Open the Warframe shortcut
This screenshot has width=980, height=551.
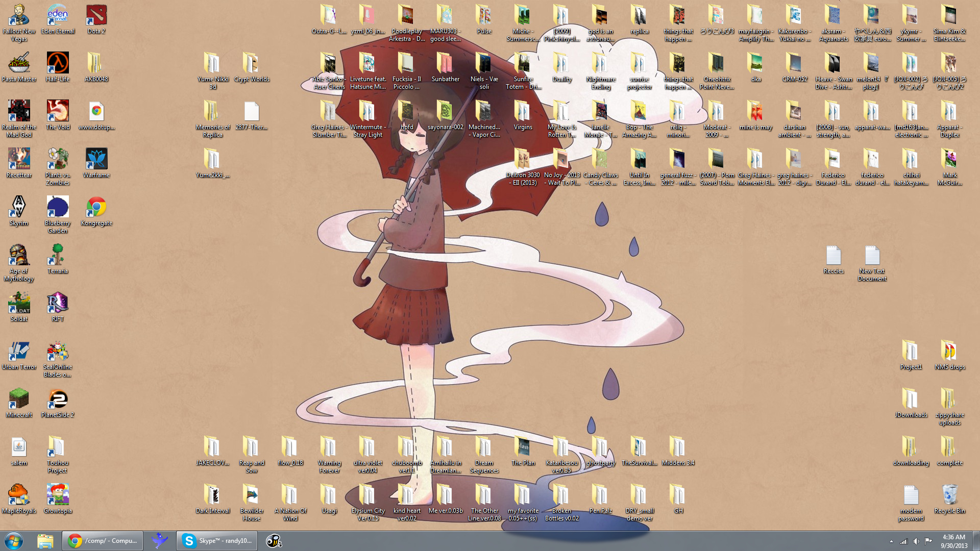click(x=96, y=163)
